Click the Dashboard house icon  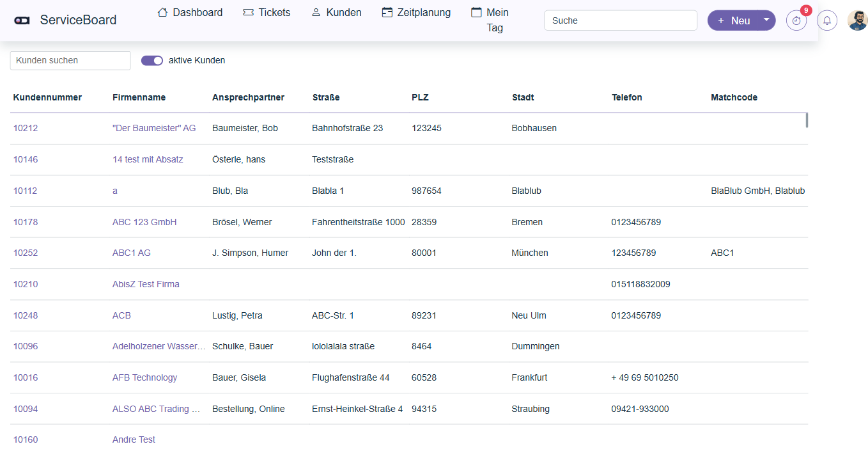[162, 12]
